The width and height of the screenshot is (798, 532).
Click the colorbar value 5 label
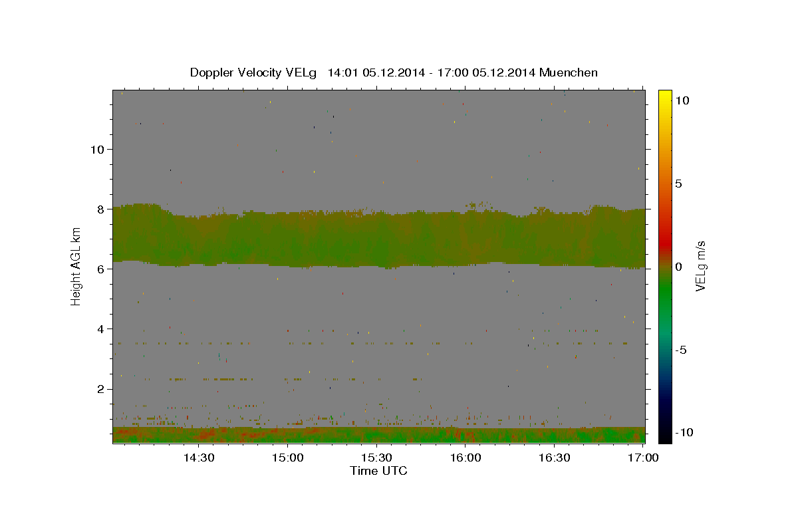(678, 184)
